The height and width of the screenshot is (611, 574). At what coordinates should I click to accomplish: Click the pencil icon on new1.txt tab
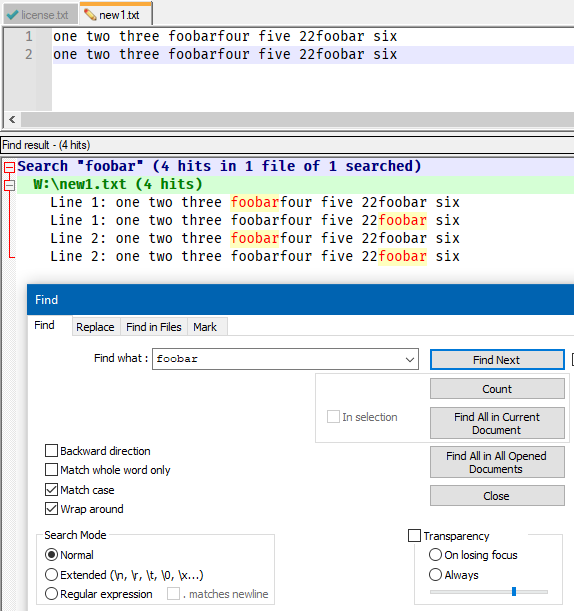click(90, 15)
